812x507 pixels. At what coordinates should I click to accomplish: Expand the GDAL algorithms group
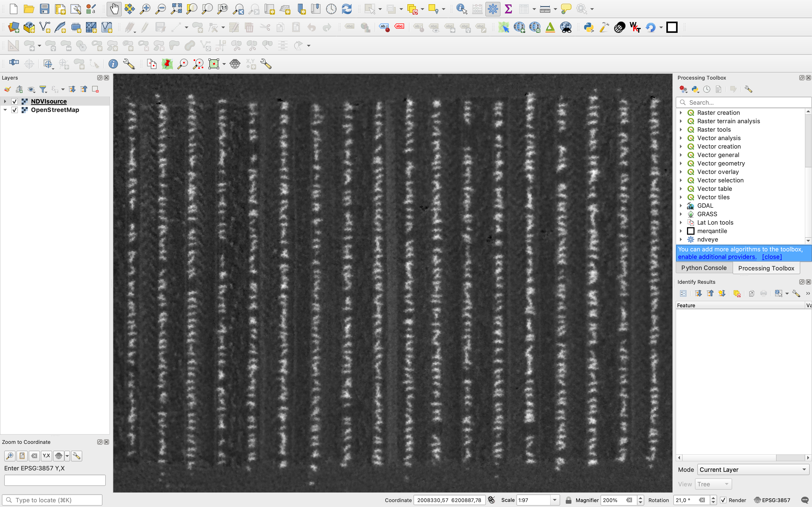(681, 206)
